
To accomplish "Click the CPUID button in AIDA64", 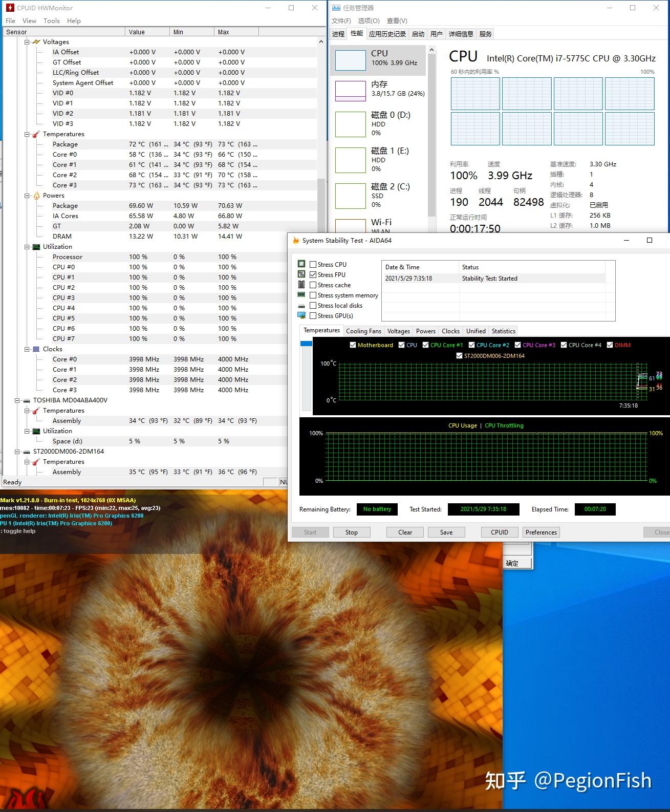I will (x=500, y=532).
